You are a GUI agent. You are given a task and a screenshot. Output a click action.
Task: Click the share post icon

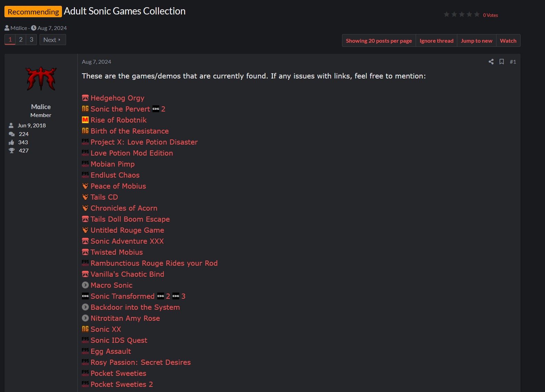(x=491, y=62)
